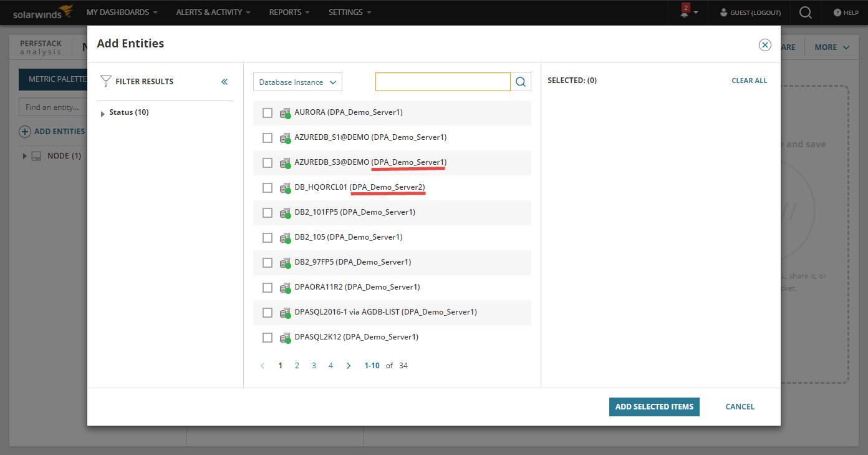Click the DPAORA11R2 database icon

[x=286, y=288]
